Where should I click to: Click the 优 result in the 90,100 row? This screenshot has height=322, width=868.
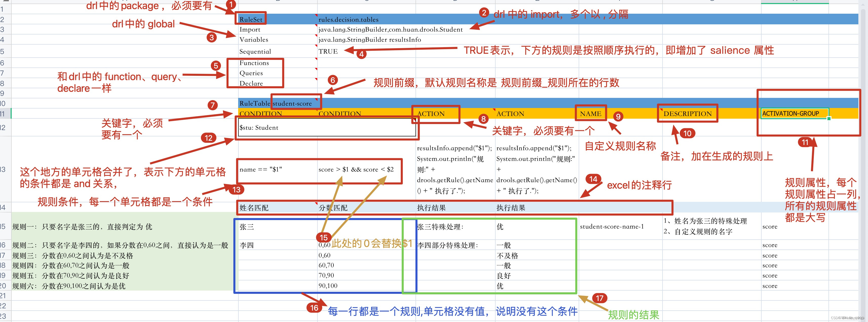(x=537, y=285)
